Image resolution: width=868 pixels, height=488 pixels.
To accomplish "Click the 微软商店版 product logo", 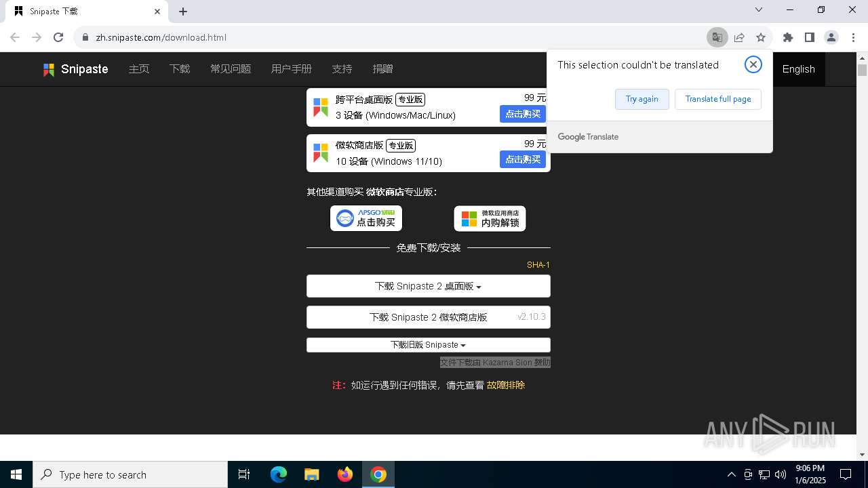I will [321, 152].
